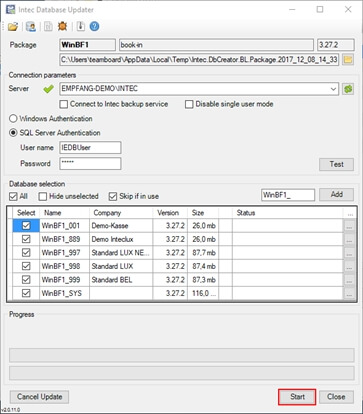This screenshot has height=414, width=363.
Task: Open details button for WinBF1_001 row
Action: pyautogui.click(x=349, y=226)
